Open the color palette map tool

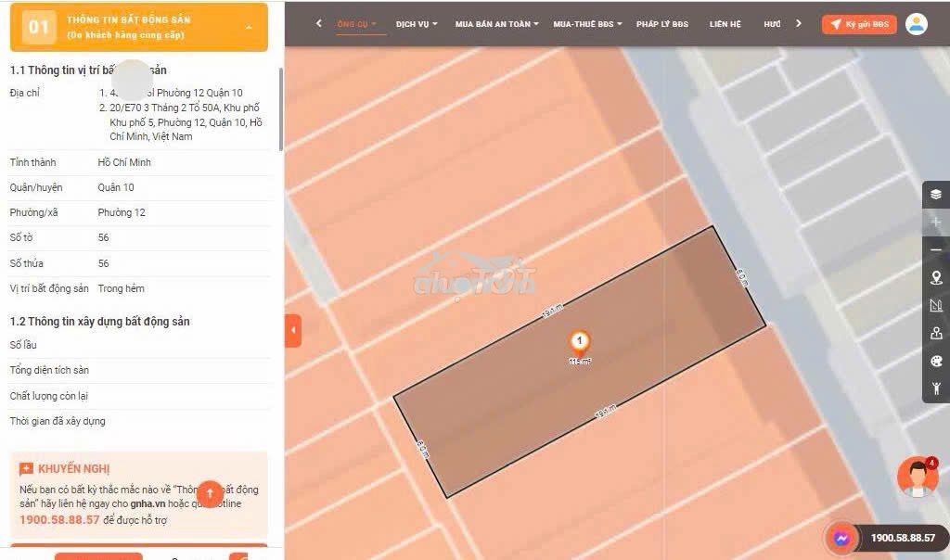[x=936, y=362]
